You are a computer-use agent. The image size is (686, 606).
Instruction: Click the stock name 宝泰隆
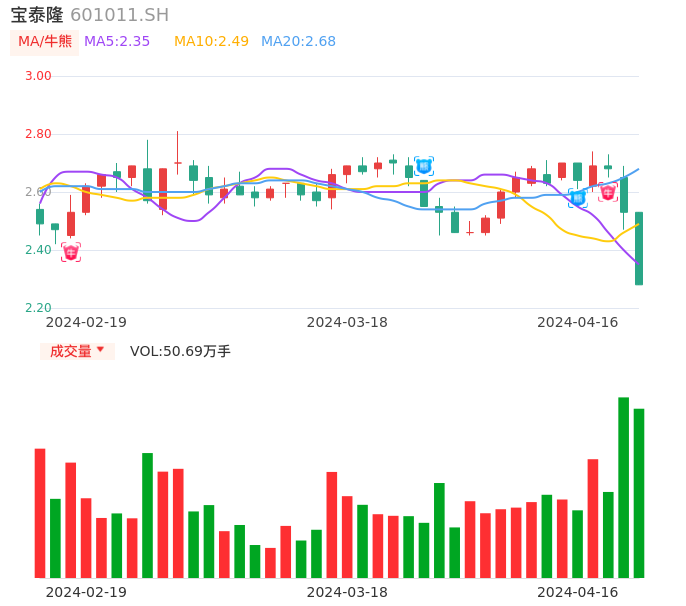(x=37, y=15)
